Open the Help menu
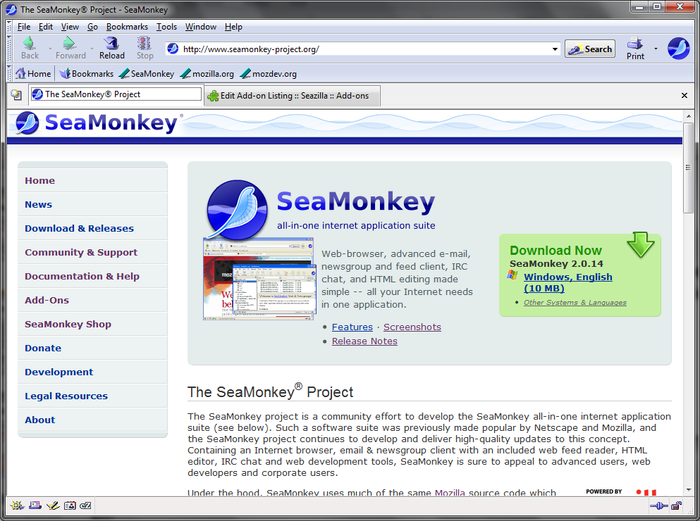 click(x=233, y=27)
